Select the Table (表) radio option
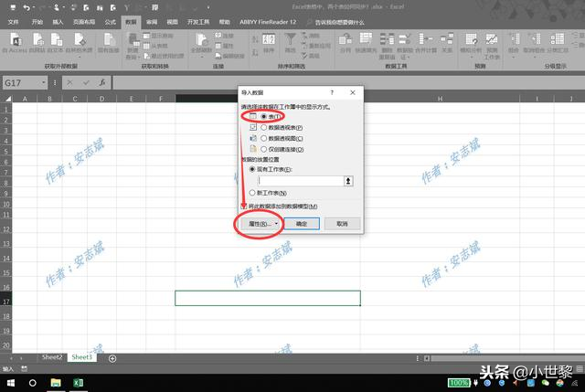The image size is (585, 392). pyautogui.click(x=264, y=116)
